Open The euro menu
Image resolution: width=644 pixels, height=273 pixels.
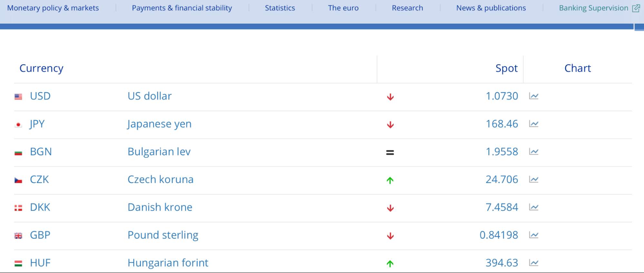click(x=343, y=8)
